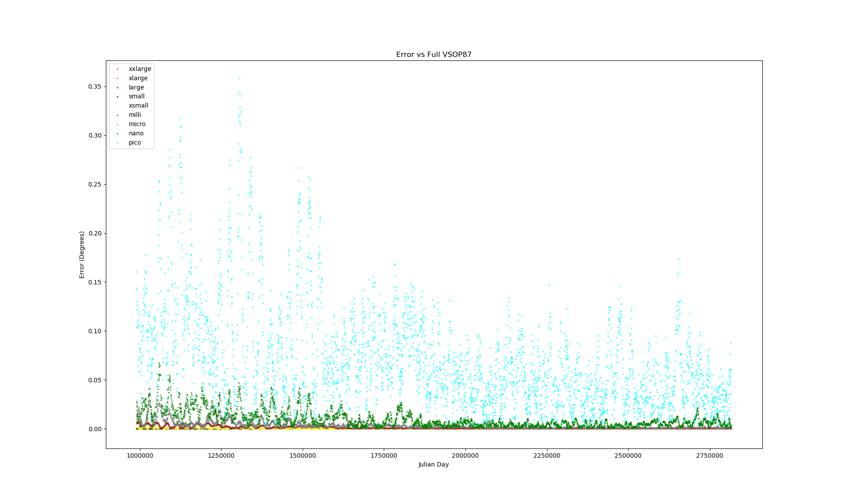
Task: Click the xxlarge legend marker dot
Action: (x=117, y=69)
